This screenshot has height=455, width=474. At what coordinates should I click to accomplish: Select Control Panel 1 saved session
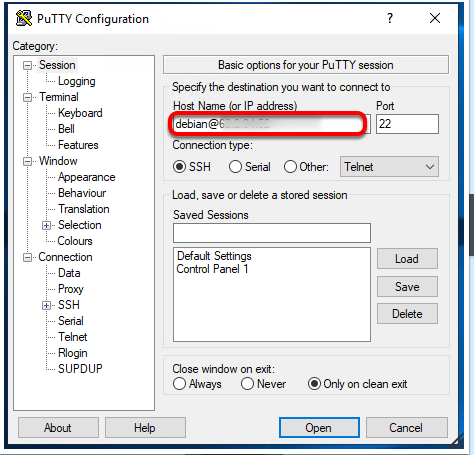coord(212,269)
